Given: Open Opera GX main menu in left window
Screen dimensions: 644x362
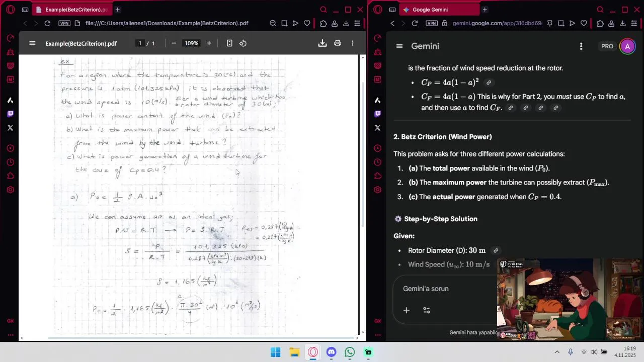Looking at the screenshot, I should [11, 10].
